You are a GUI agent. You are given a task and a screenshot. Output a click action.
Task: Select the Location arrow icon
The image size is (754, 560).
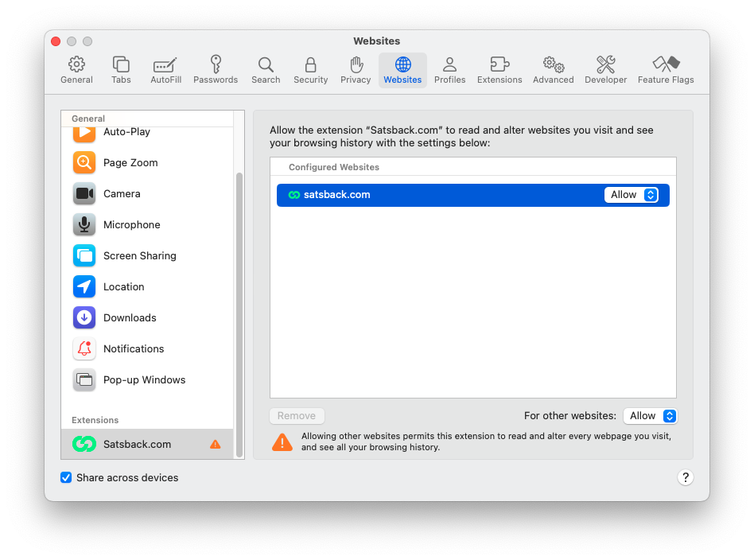click(84, 286)
